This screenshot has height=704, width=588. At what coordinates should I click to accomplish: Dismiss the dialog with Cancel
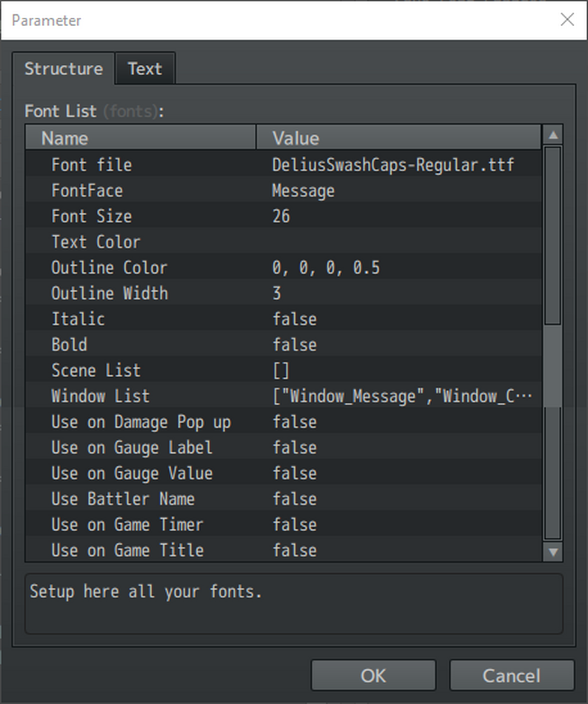(x=512, y=675)
